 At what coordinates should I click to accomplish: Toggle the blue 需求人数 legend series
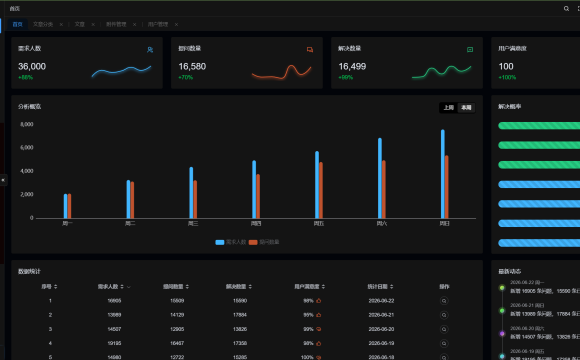[230, 242]
